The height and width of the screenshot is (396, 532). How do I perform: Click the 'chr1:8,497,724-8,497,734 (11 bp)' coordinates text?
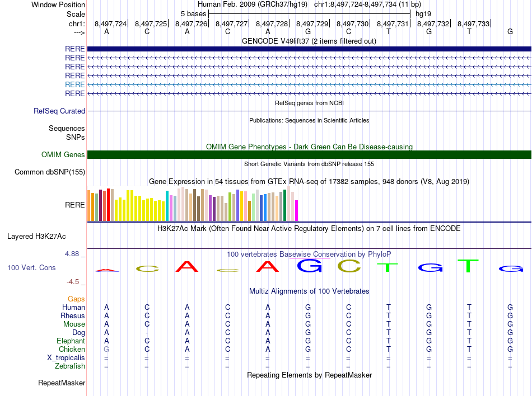point(367,4)
